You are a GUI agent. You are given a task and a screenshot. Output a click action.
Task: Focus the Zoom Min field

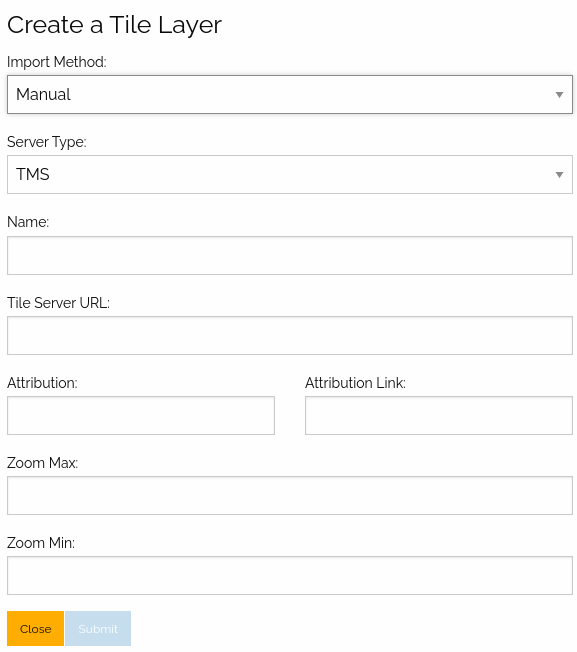pos(290,575)
